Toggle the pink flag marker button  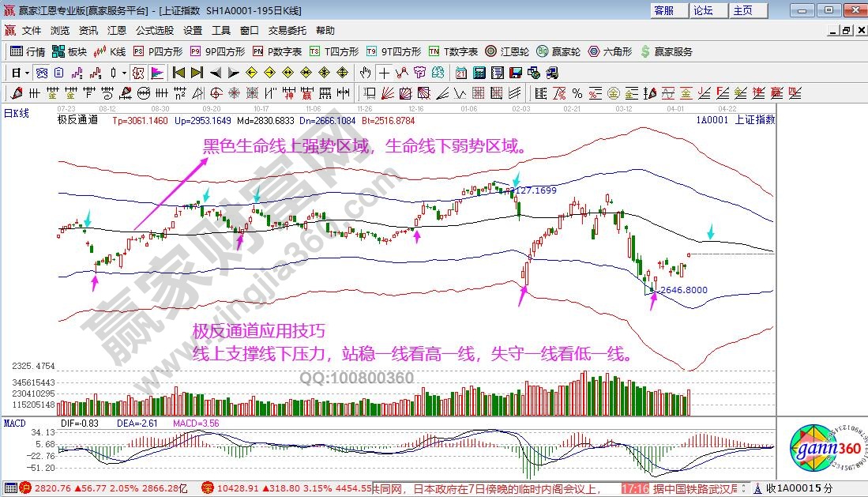tap(156, 73)
